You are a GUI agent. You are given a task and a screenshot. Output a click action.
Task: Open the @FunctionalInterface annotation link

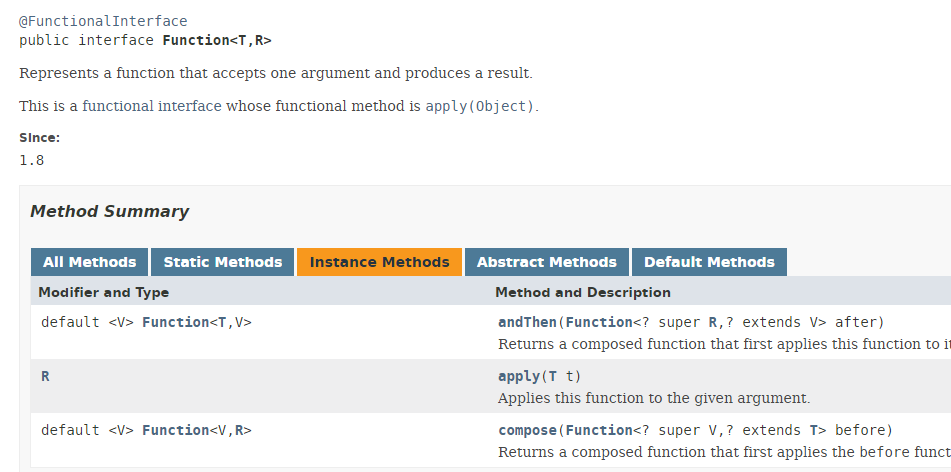(103, 21)
